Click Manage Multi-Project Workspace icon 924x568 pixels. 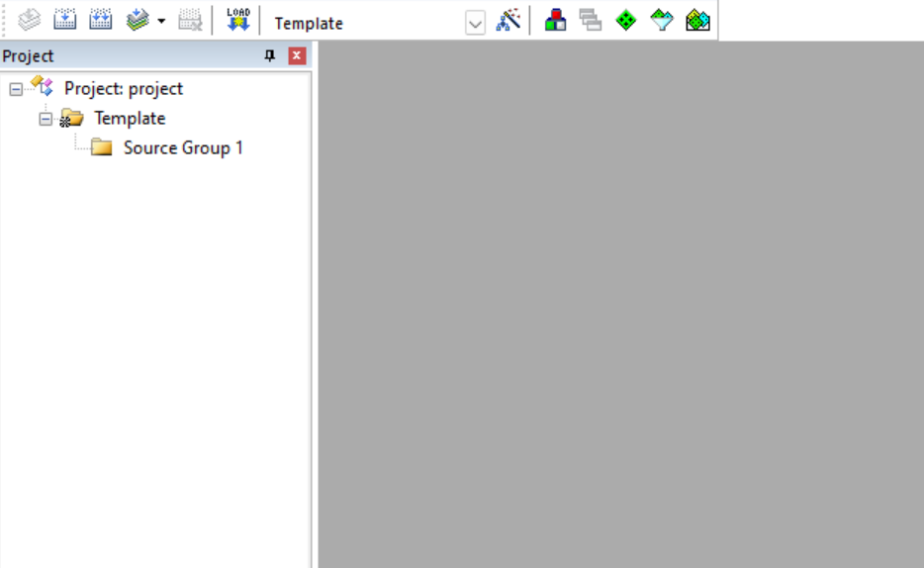pyautogui.click(x=591, y=20)
